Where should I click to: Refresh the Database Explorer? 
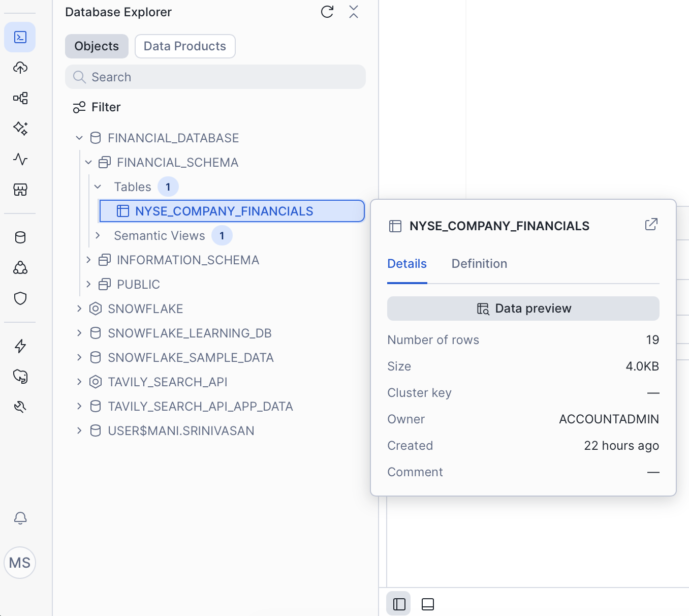click(x=327, y=12)
